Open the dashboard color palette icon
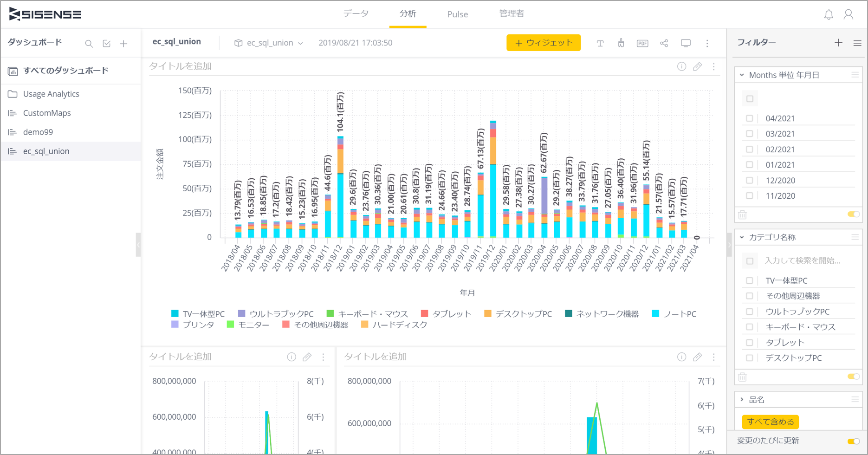 [621, 43]
